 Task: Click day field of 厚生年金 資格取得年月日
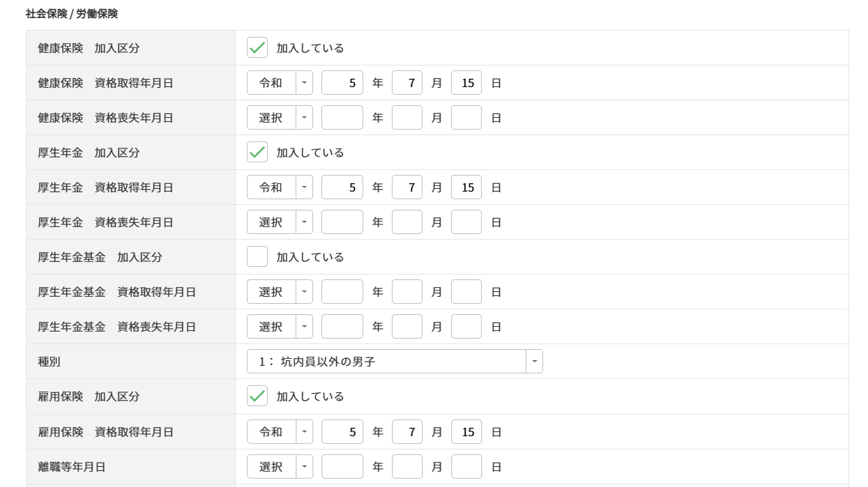466,187
